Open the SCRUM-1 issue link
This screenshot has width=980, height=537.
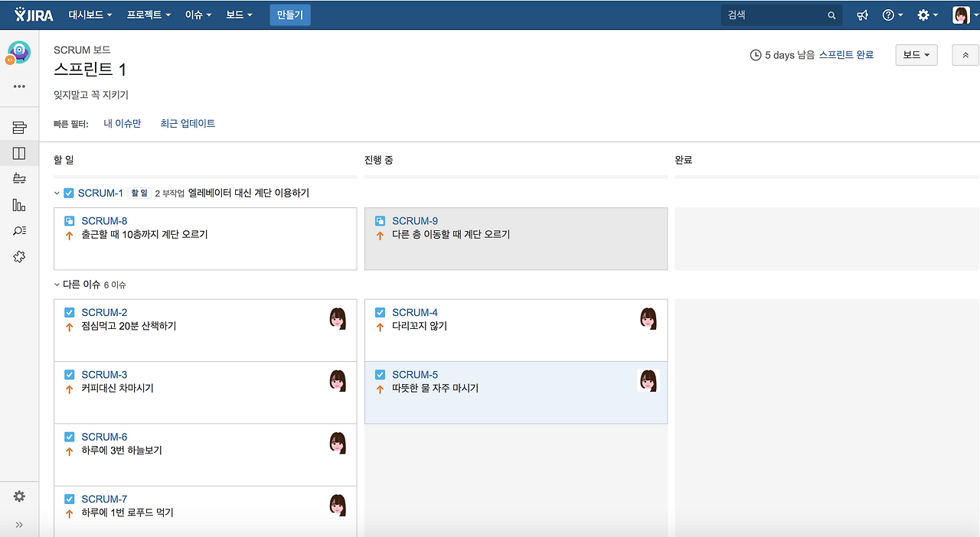pyautogui.click(x=100, y=194)
